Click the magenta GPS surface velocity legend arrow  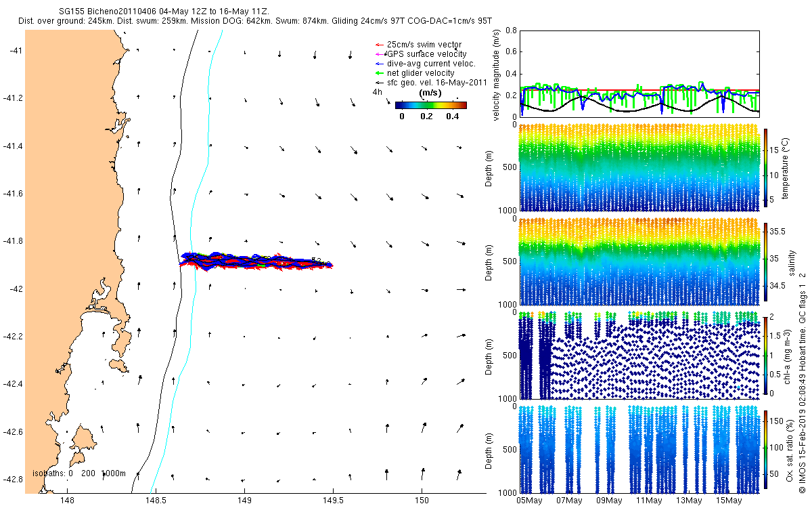tap(380, 54)
